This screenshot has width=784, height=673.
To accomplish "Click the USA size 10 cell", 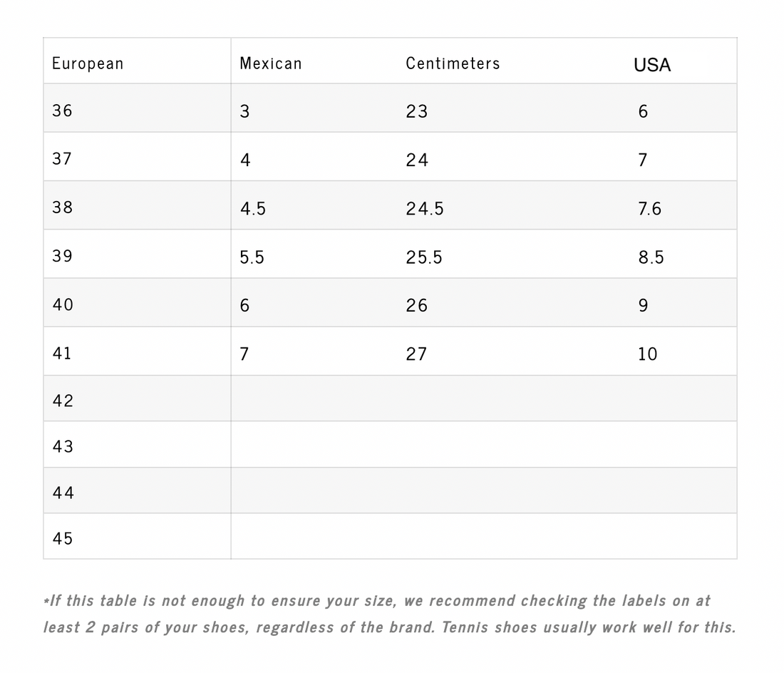I will [647, 354].
